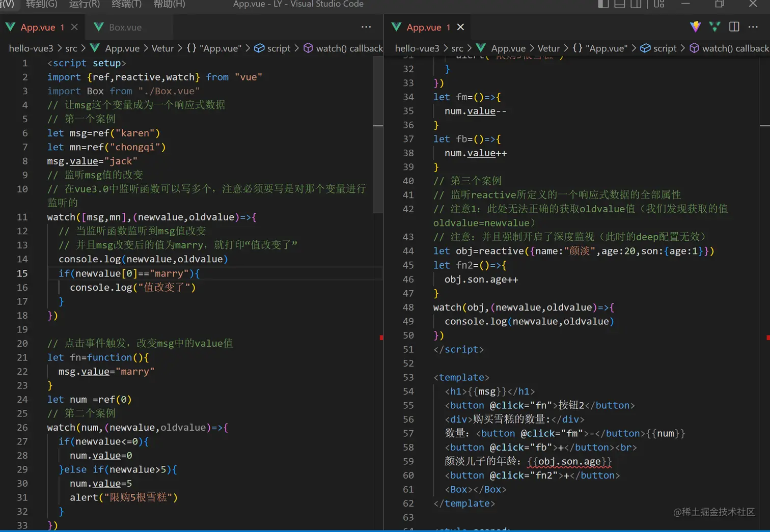Toggle the secondary side bar from title bar
Image resolution: width=770 pixels, height=532 pixels.
coord(636,4)
